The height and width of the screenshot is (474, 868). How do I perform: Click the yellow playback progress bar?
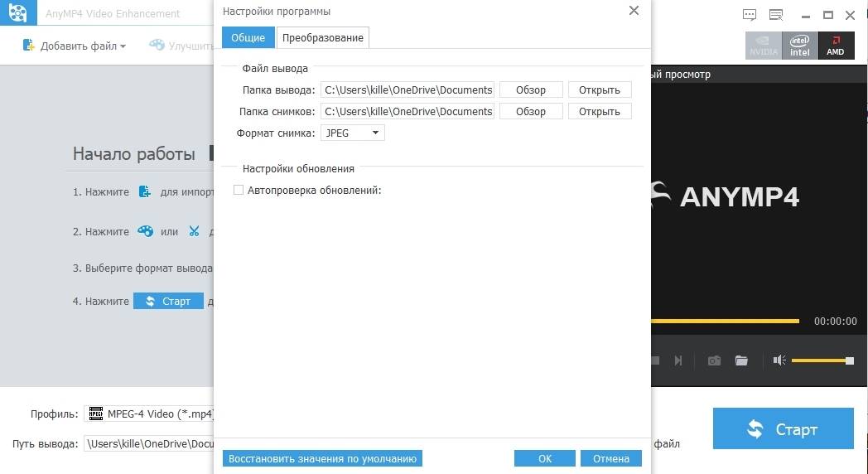(726, 321)
